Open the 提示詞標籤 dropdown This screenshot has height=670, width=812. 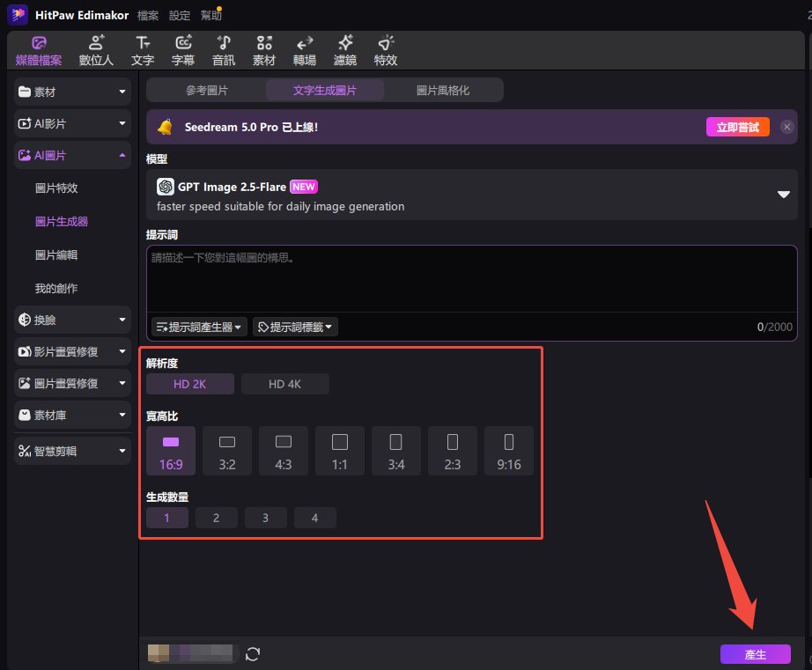click(295, 327)
